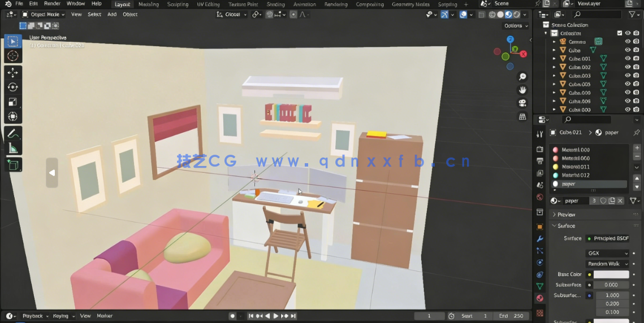Select the Select Box tool

pyautogui.click(x=13, y=41)
